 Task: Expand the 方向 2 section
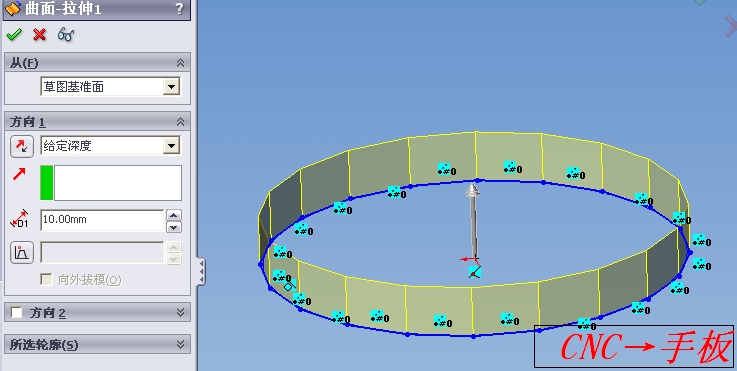coord(180,313)
